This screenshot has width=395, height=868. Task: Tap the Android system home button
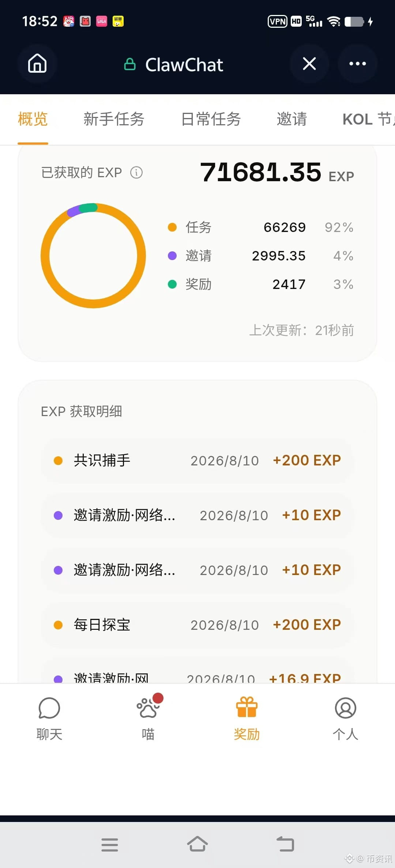point(197,844)
